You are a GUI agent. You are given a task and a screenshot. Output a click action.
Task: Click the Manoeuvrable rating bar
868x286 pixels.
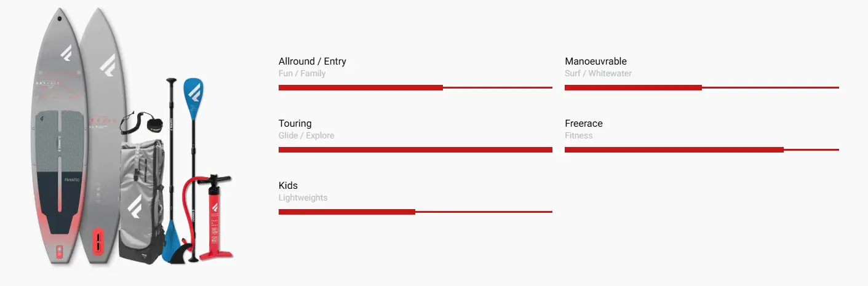tap(702, 88)
